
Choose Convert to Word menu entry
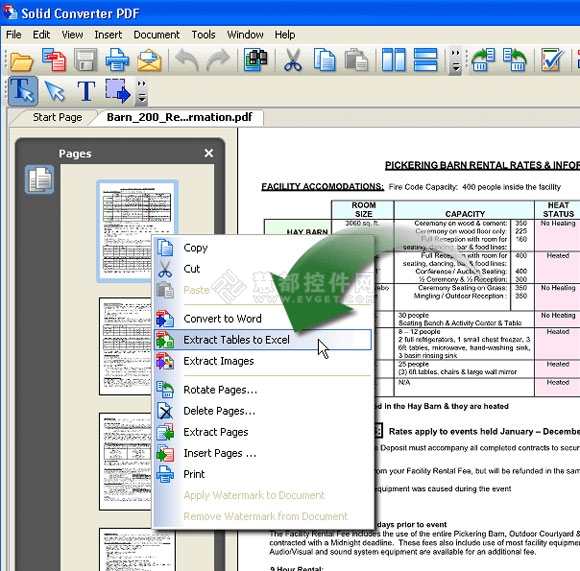tap(263, 318)
